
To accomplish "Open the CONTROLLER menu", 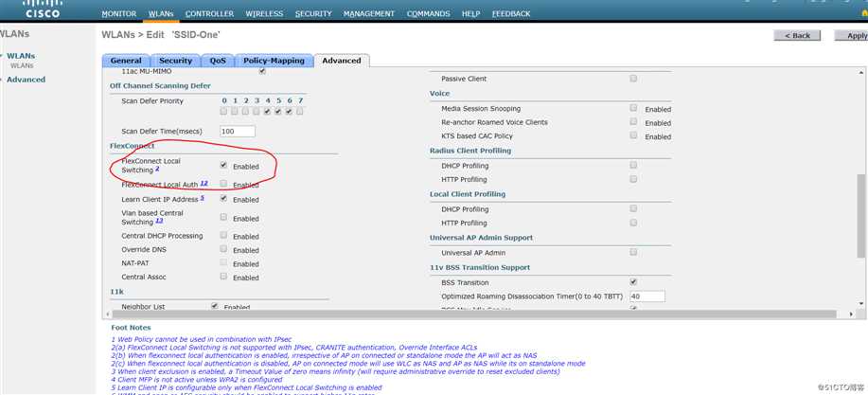I will 209,14.
